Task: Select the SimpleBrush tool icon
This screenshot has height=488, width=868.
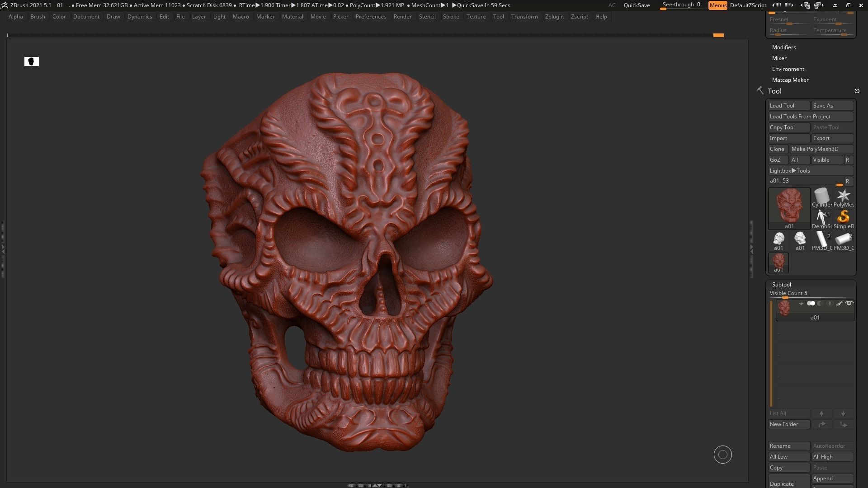Action: pos(844,220)
